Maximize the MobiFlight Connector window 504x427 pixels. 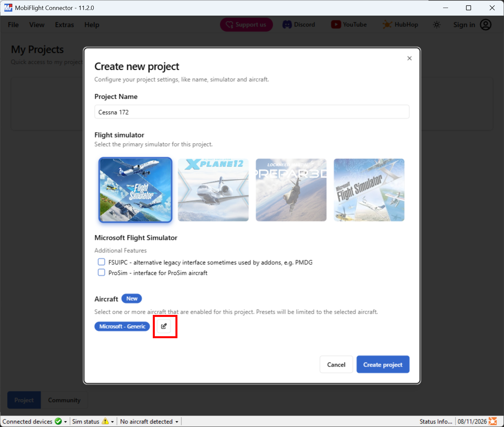(468, 8)
